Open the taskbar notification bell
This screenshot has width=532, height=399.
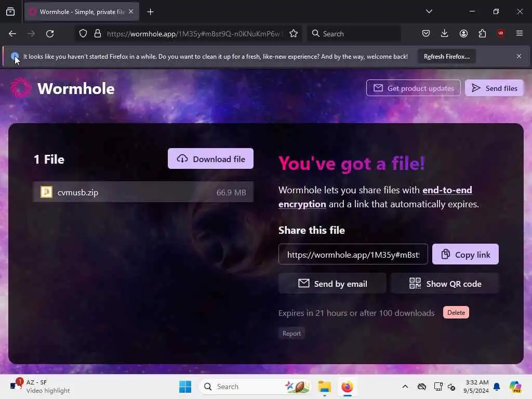(497, 387)
